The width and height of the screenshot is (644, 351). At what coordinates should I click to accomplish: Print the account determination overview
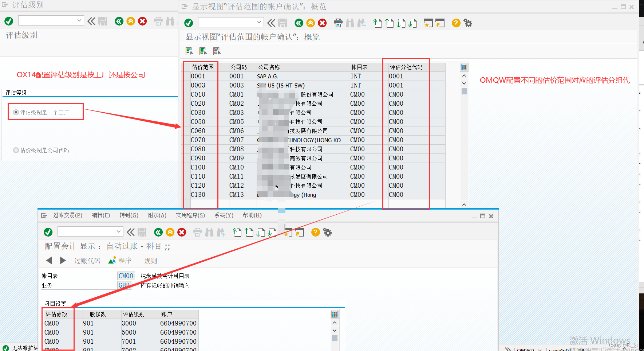[x=338, y=23]
